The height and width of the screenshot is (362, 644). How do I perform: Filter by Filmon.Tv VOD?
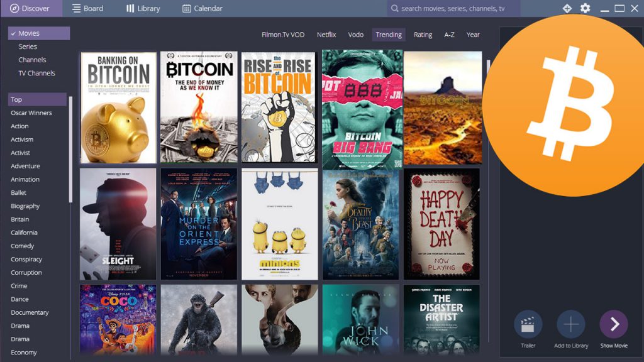coord(283,35)
